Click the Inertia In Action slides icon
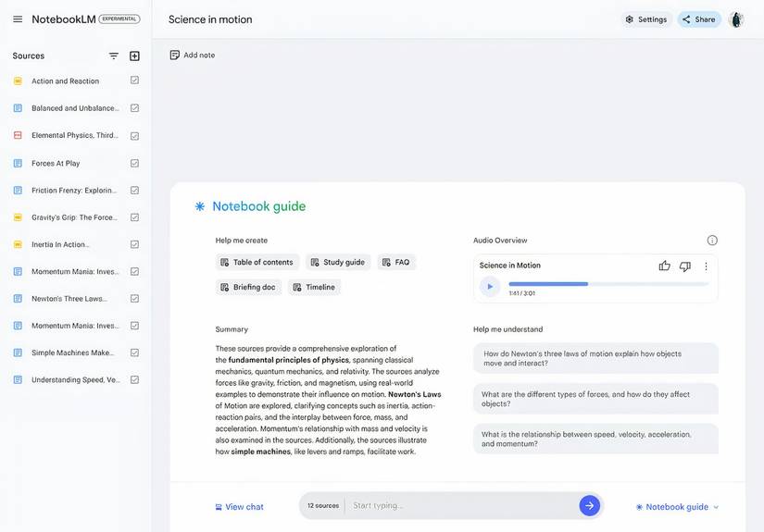This screenshot has height=532, width=764. point(18,244)
